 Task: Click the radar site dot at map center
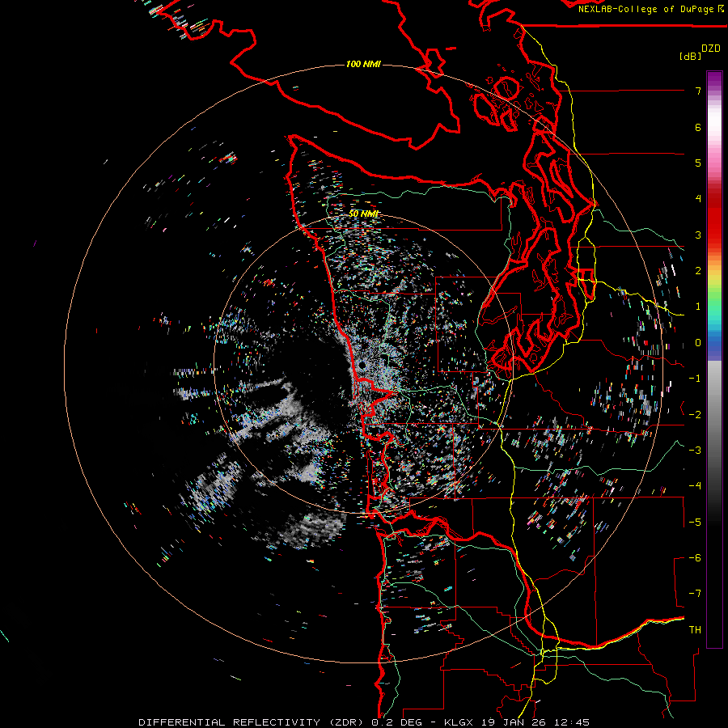point(362,366)
